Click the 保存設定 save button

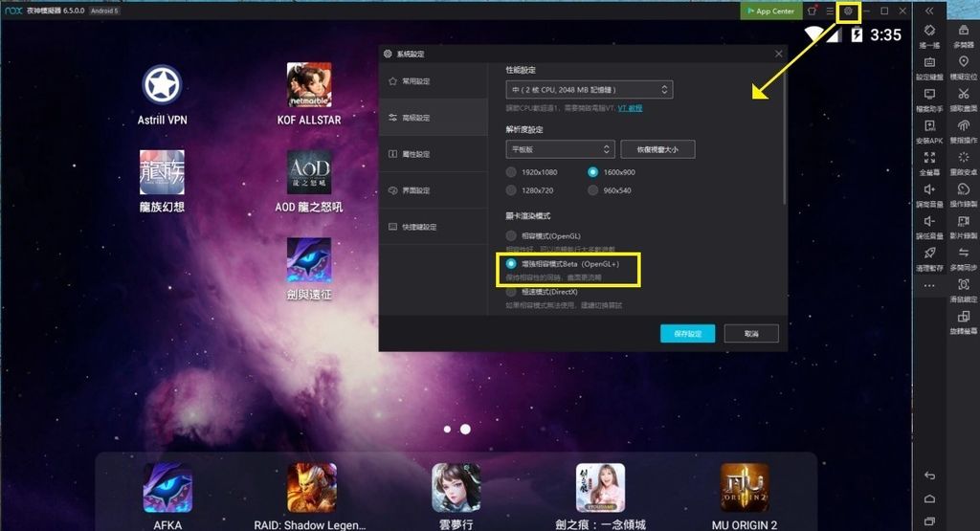687,334
